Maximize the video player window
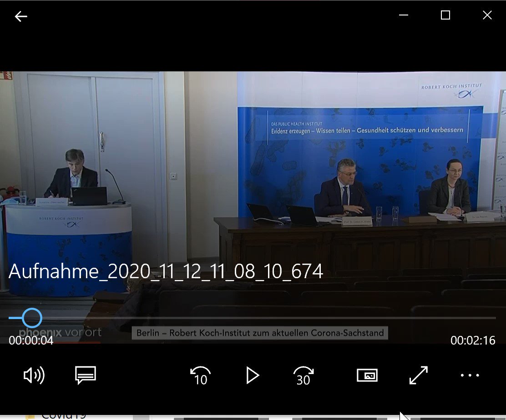Viewport: 506px width, 420px height. [445, 15]
